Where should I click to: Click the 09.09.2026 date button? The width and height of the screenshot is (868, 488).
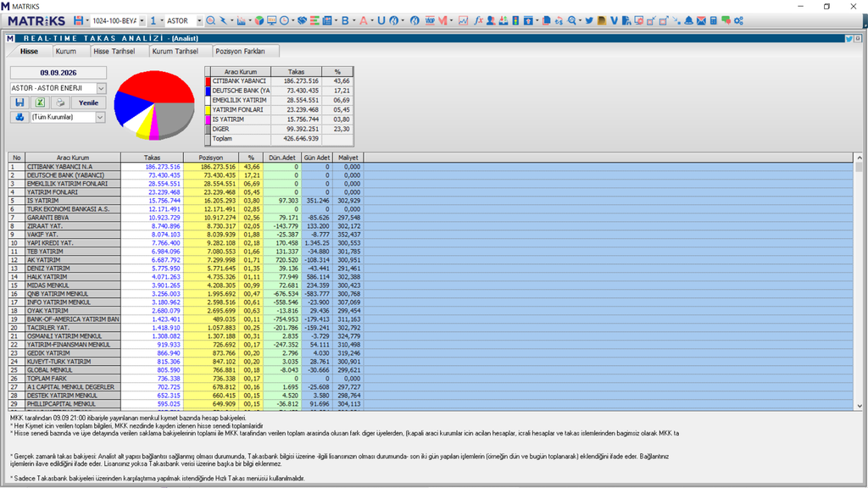(58, 73)
